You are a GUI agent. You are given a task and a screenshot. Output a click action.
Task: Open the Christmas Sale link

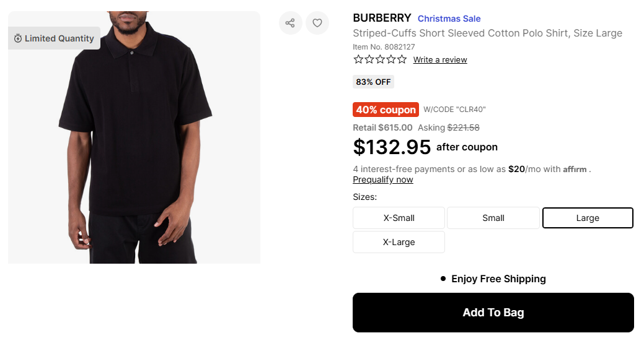point(449,19)
